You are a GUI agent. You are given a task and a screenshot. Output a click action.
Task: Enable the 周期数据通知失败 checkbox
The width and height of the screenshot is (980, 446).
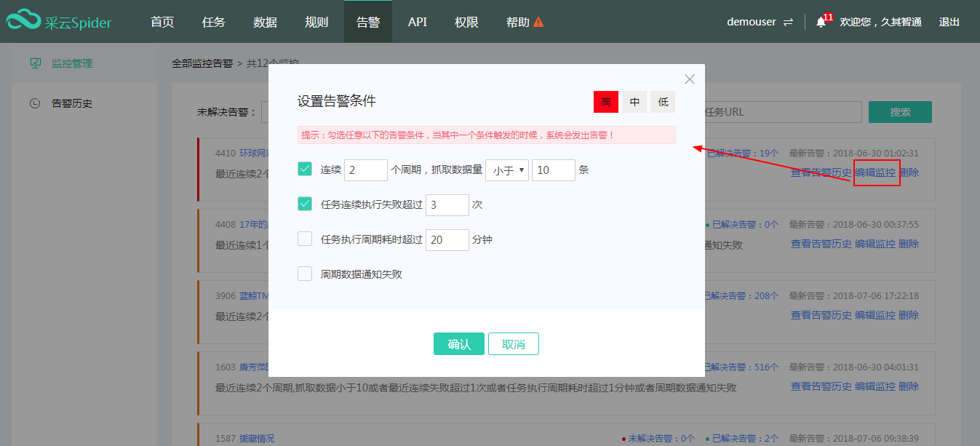point(305,274)
